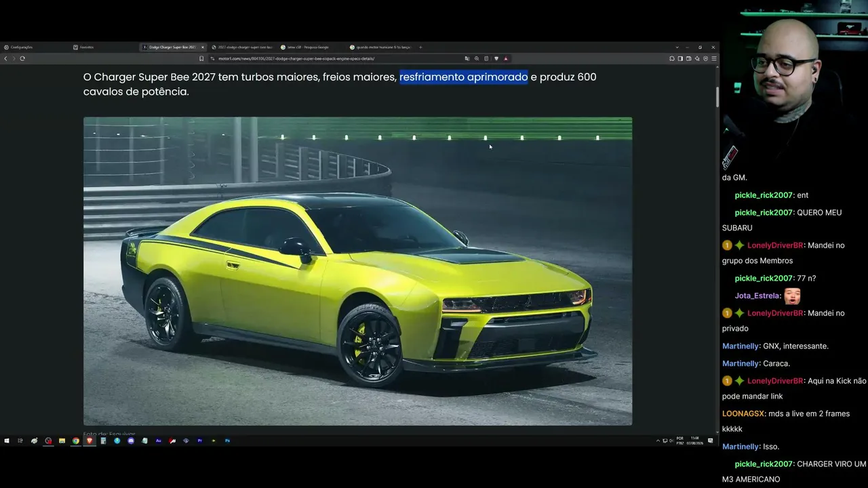This screenshot has height=488, width=868.
Task: Switch to the bmw s58 Pesquisa Google tab
Action: [x=310, y=47]
